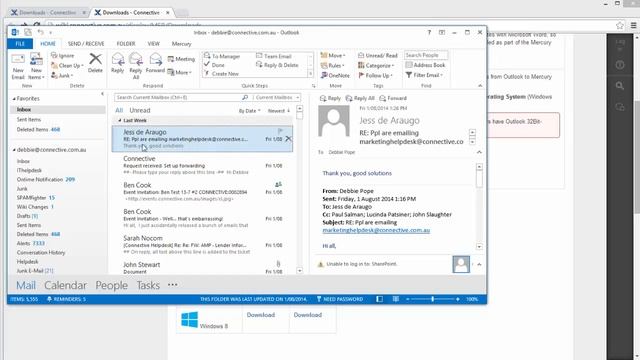640x360 pixels.
Task: Open the Address Book
Action: (x=425, y=65)
